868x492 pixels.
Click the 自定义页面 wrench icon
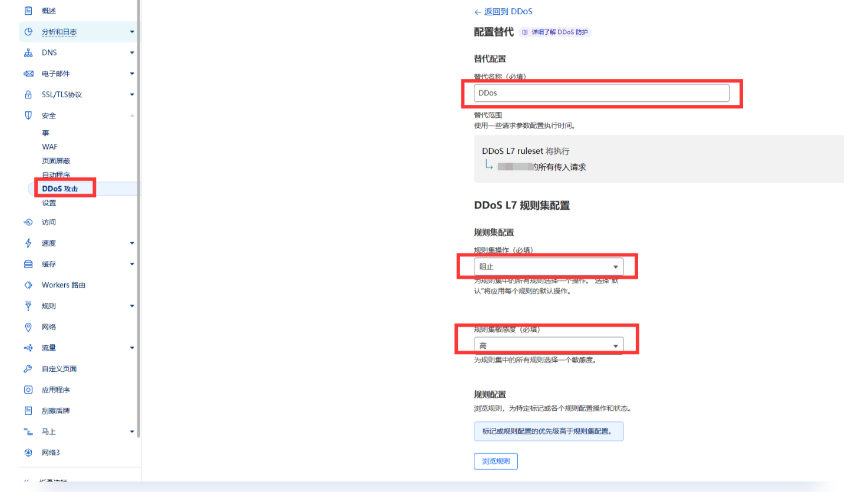click(x=28, y=369)
